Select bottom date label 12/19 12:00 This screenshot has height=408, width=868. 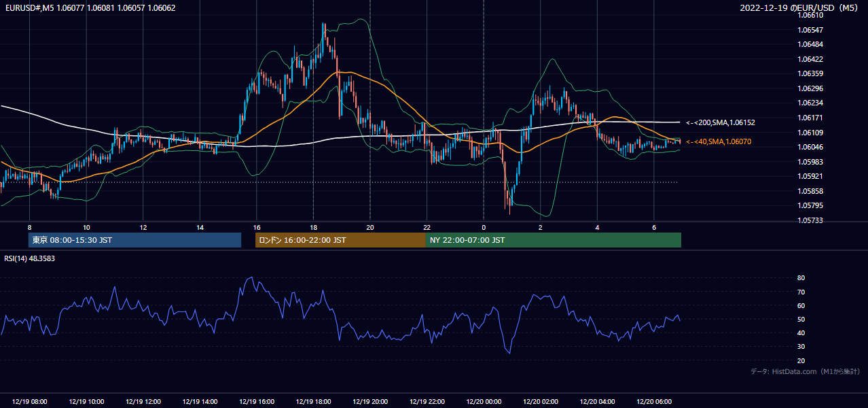pyautogui.click(x=143, y=402)
